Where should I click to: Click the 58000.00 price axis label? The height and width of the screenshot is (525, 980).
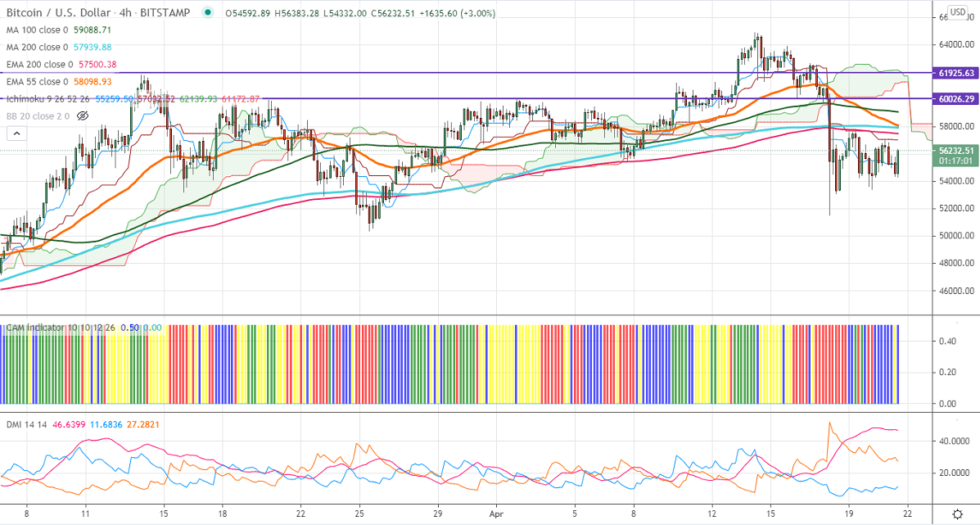click(956, 126)
